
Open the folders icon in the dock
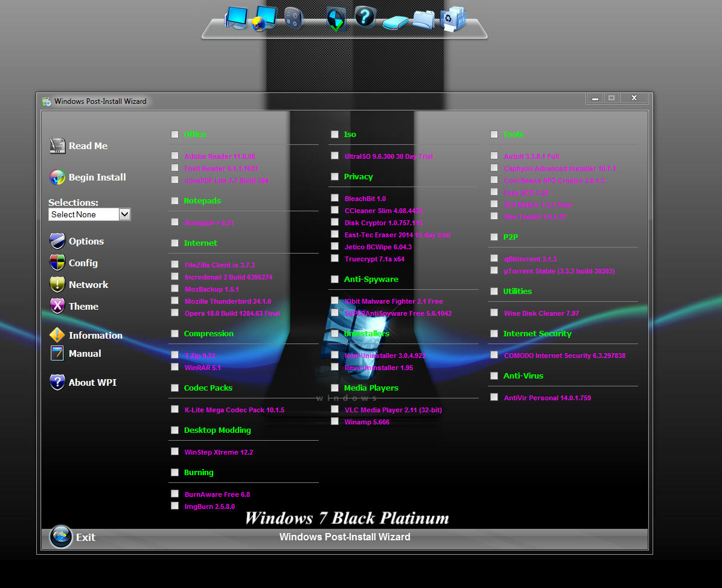[x=424, y=20]
